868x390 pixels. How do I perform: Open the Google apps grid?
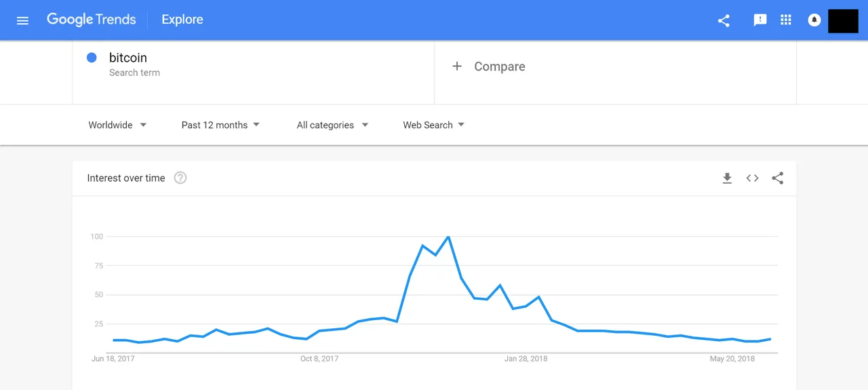[x=786, y=20]
